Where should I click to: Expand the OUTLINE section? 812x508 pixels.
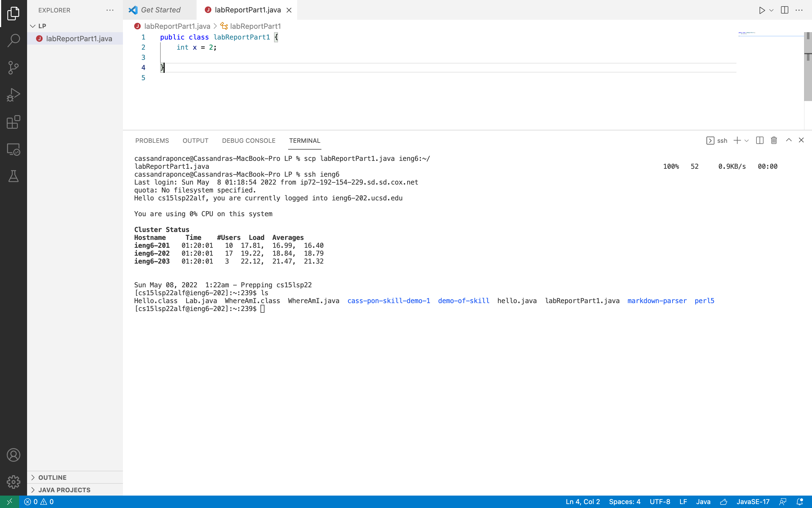(75, 477)
